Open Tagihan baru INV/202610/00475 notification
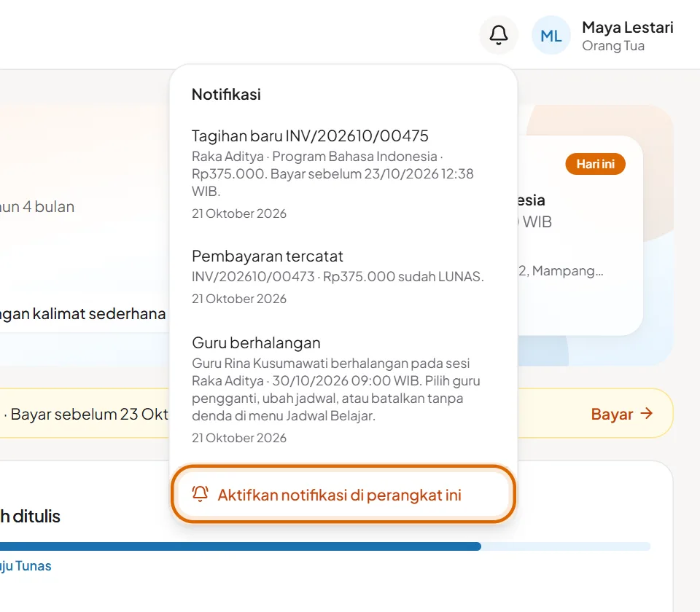700x612 pixels. (343, 173)
